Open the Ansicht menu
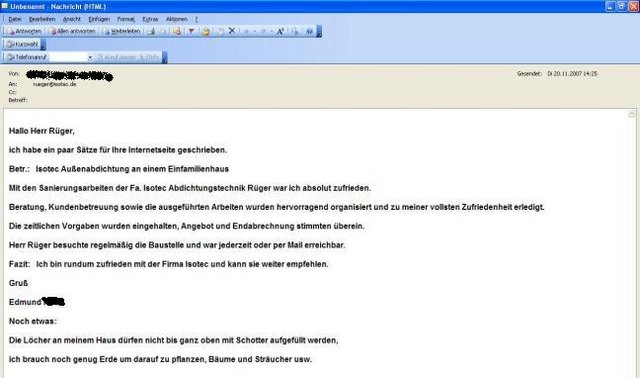Image resolution: width=640 pixels, height=378 pixels. point(72,19)
